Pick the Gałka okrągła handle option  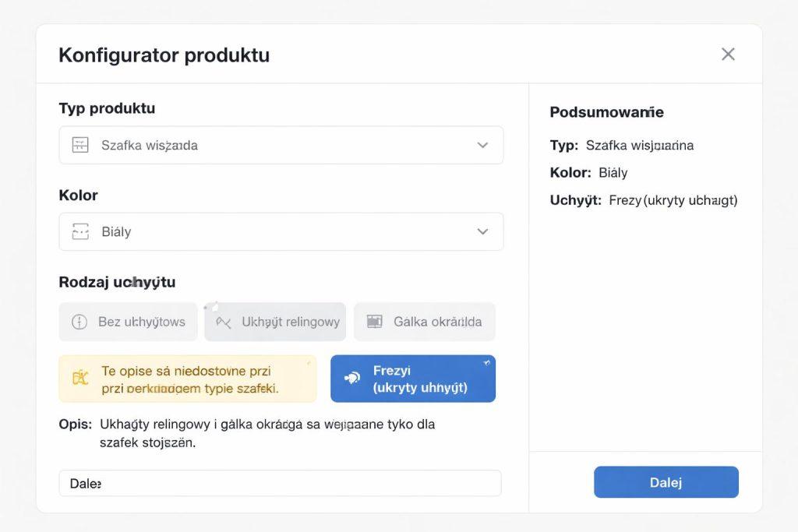point(425,322)
